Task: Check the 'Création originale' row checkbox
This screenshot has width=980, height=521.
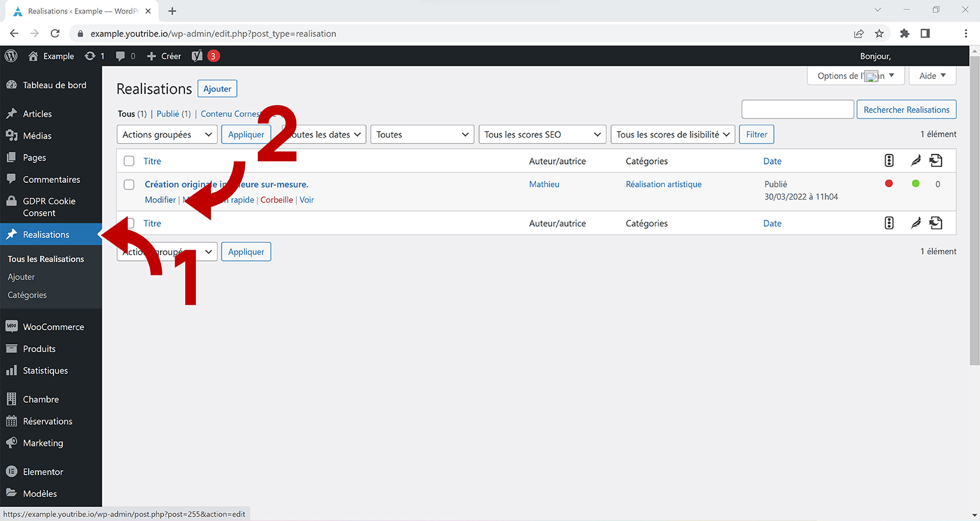Action: click(x=129, y=185)
